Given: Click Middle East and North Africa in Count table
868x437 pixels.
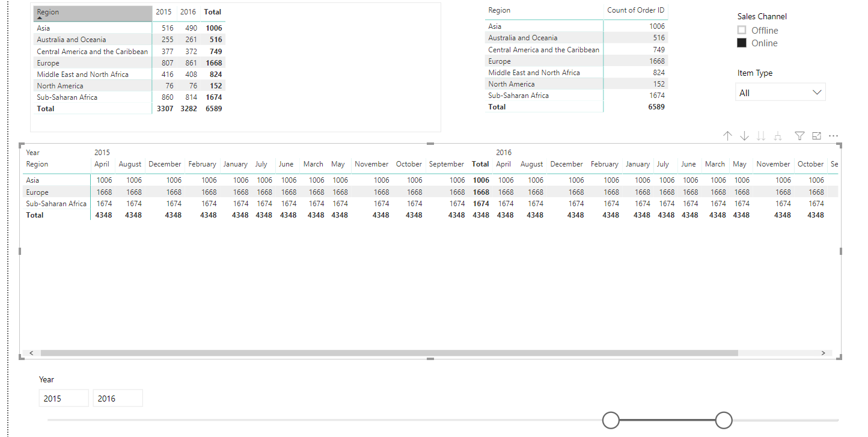Looking at the screenshot, I should 534,73.
